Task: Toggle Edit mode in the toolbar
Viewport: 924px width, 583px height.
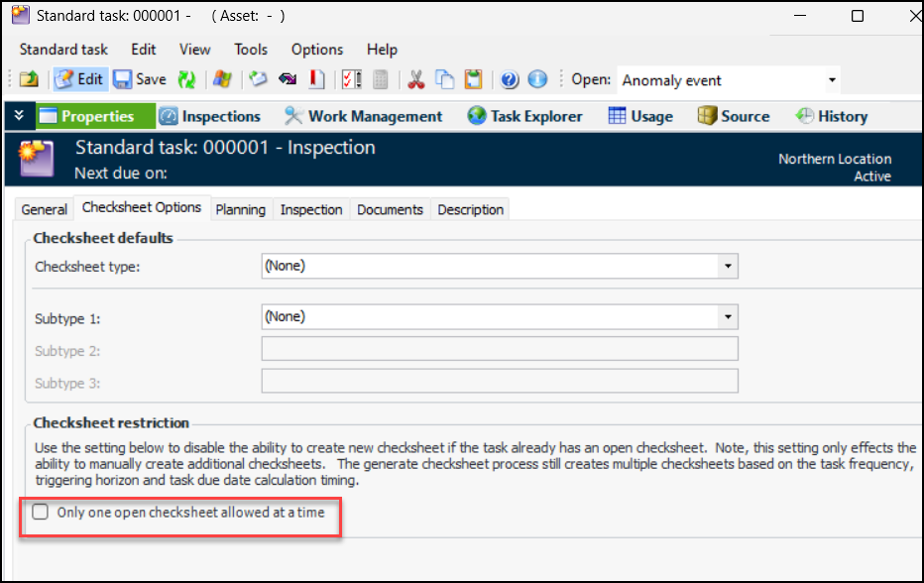Action: click(x=78, y=80)
